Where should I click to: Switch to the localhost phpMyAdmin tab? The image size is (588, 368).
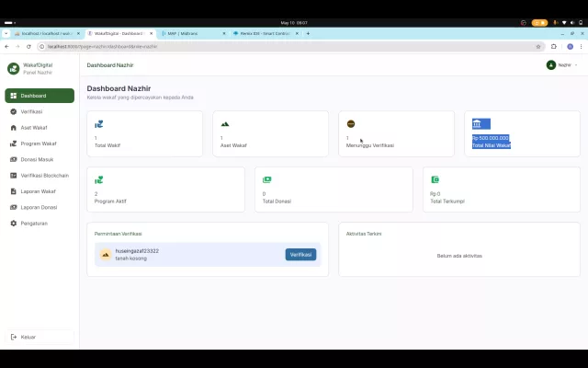coord(47,33)
